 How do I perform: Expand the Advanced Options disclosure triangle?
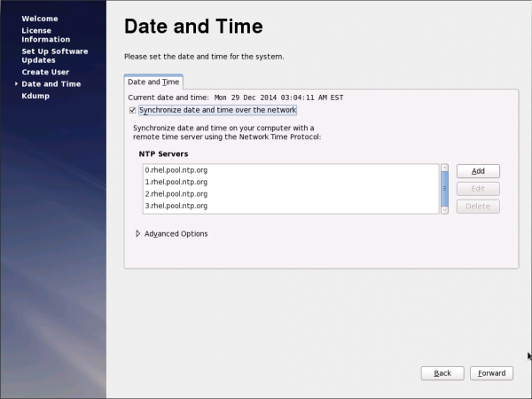(x=137, y=234)
